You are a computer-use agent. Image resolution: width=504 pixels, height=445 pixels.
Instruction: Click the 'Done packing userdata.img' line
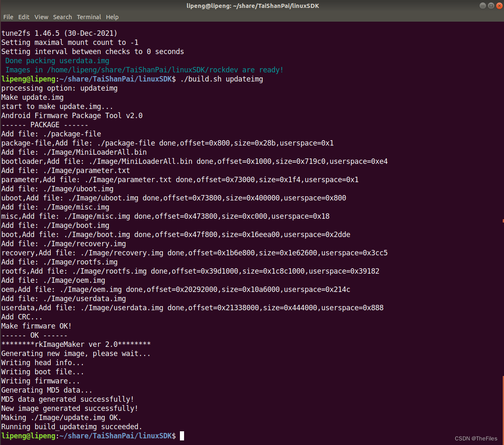[57, 61]
